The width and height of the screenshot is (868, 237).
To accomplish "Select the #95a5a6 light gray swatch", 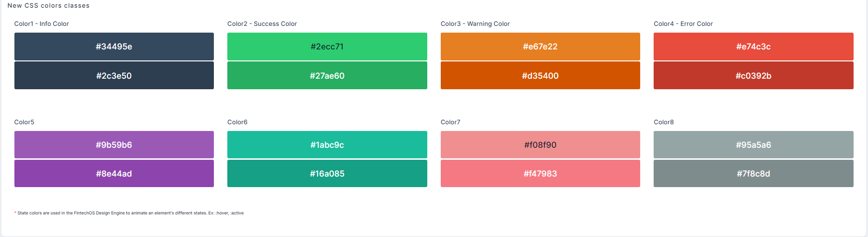I will [x=753, y=144].
